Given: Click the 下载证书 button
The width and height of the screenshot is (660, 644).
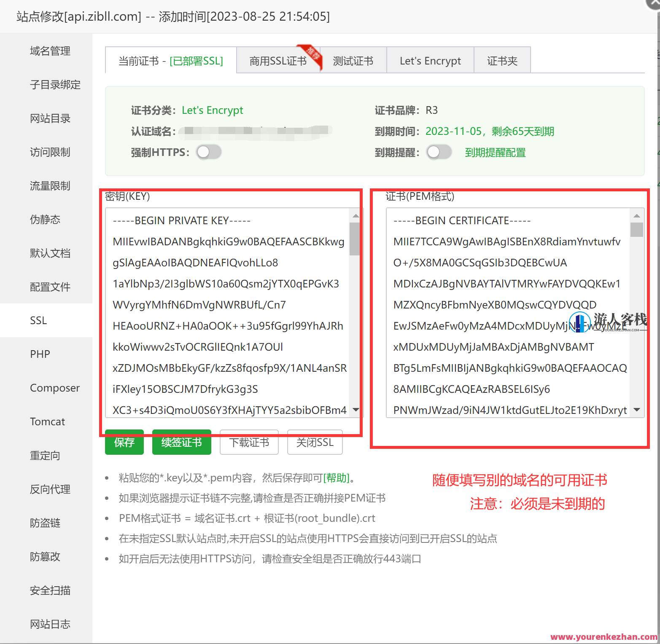Looking at the screenshot, I should pos(249,442).
